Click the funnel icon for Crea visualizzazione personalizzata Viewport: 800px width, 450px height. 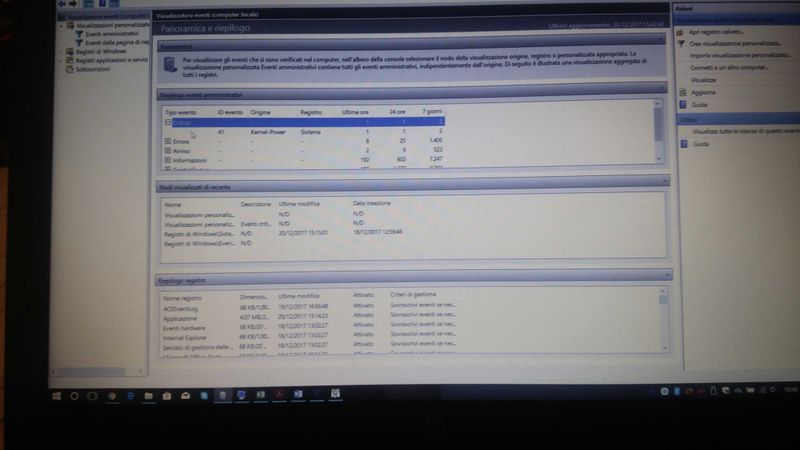681,44
